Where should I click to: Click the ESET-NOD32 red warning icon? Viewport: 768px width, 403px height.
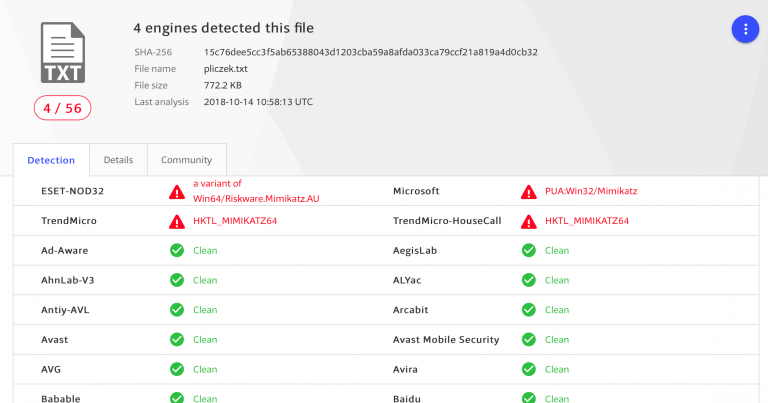click(177, 192)
